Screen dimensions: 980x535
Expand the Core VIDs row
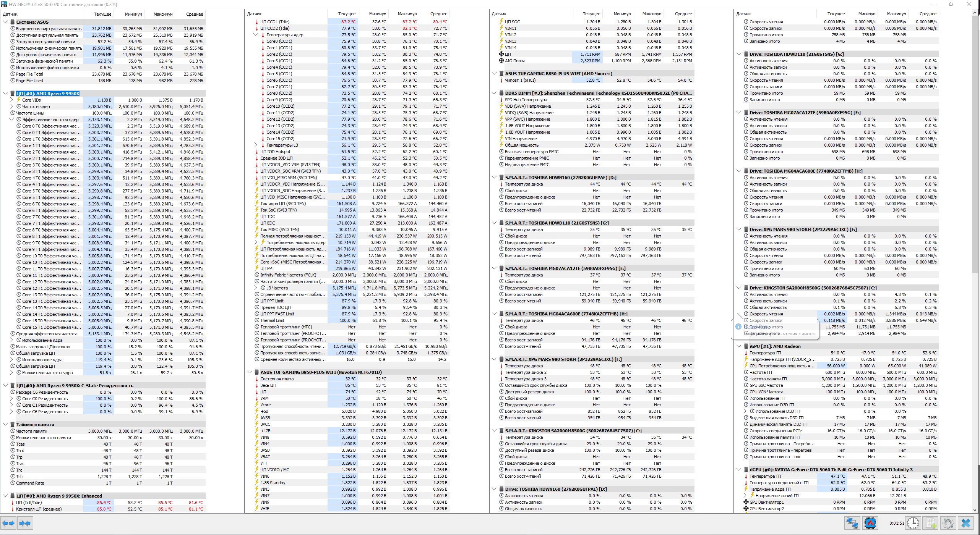tap(11, 100)
